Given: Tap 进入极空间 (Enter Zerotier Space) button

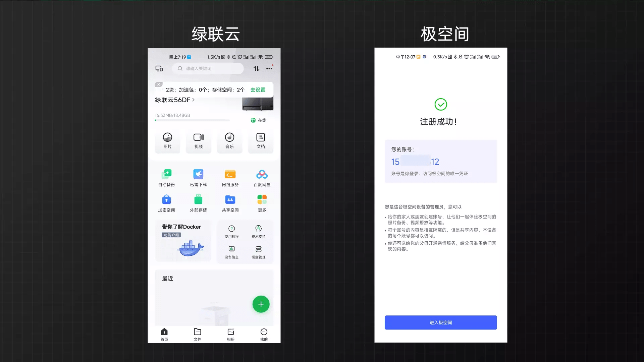Looking at the screenshot, I should (x=440, y=322).
